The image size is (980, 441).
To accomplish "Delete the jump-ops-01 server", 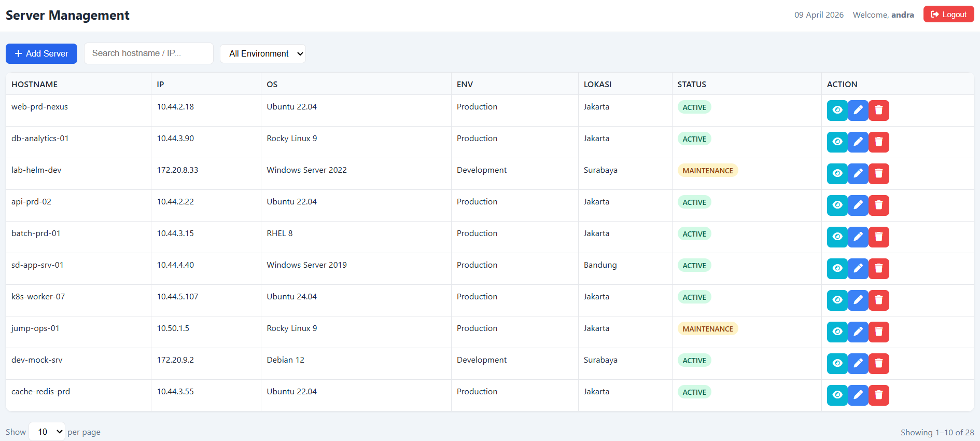I will pyautogui.click(x=878, y=332).
